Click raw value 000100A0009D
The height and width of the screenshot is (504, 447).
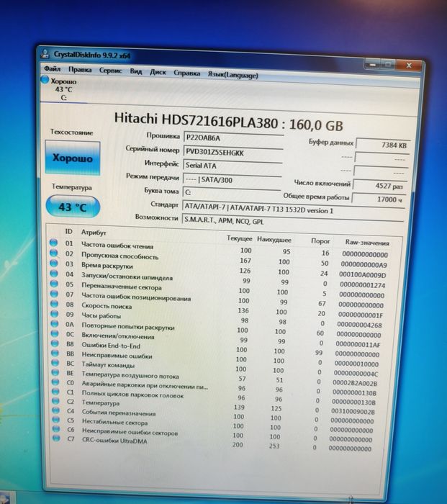[363, 275]
